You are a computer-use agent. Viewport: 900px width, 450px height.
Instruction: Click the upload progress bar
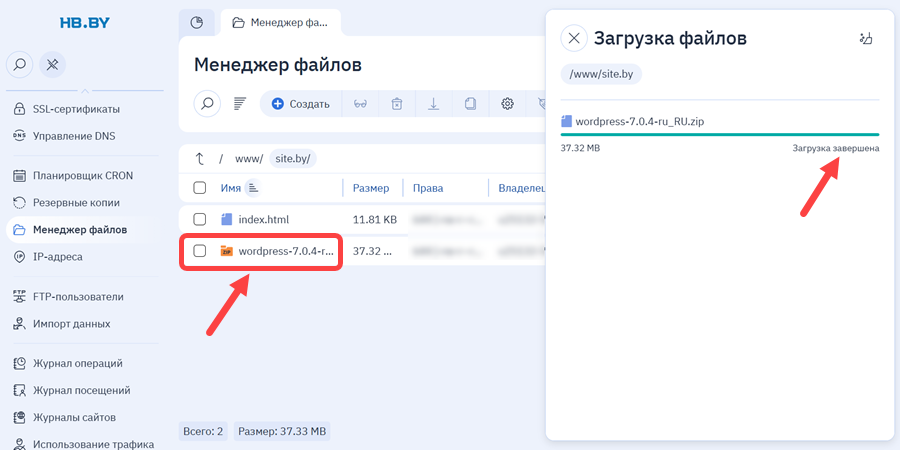[720, 134]
